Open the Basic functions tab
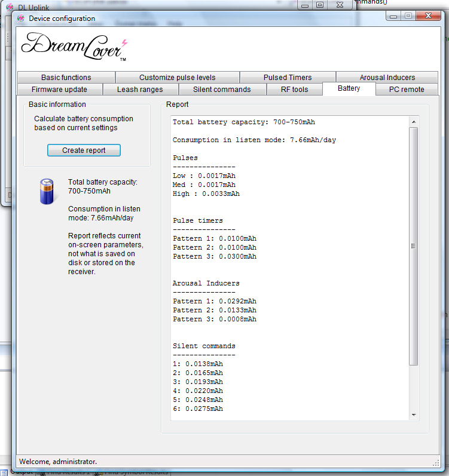Screen dimensions: 449x476 click(x=66, y=78)
